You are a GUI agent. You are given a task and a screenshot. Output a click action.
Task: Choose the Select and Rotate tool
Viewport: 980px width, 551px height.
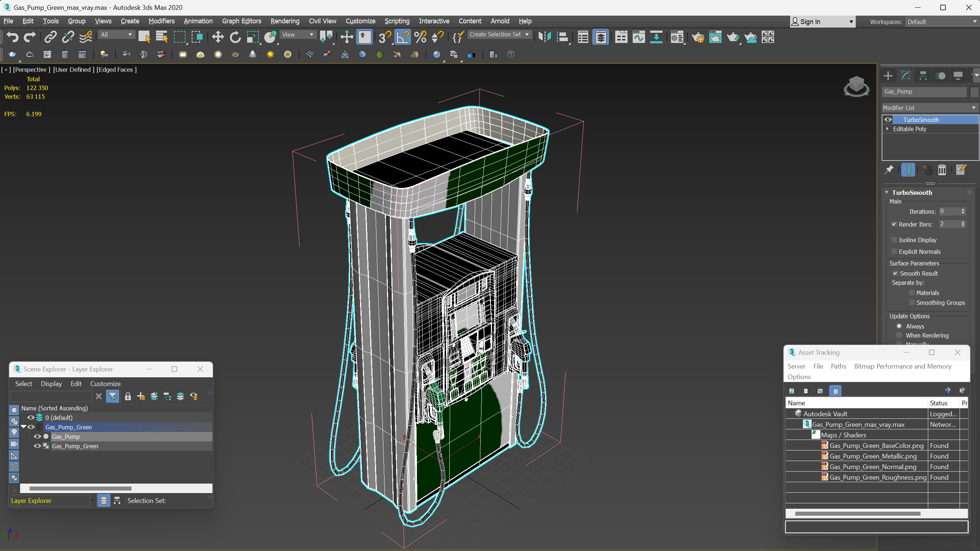point(235,37)
